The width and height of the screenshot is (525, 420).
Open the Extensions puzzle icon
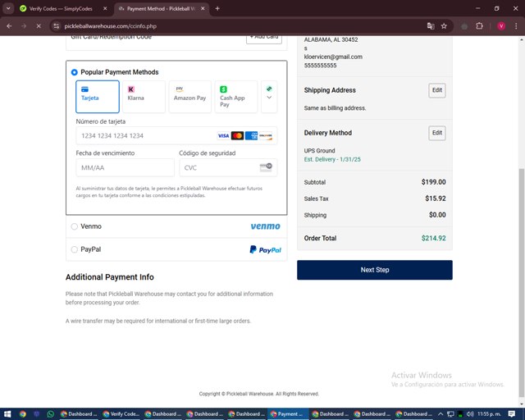pyautogui.click(x=479, y=25)
